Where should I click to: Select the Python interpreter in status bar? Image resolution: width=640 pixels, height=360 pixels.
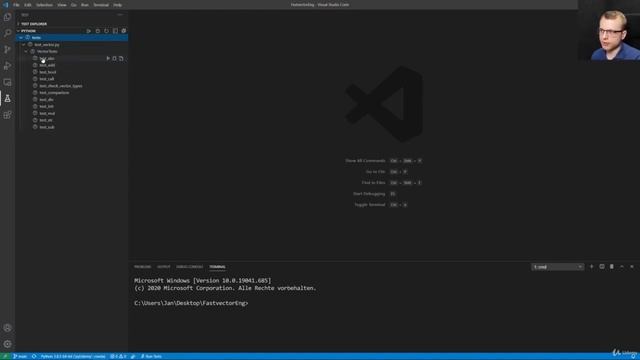73,356
